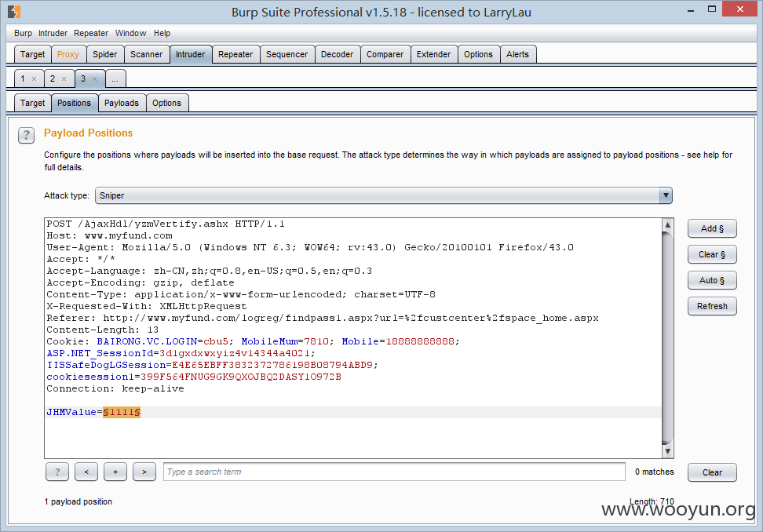This screenshot has height=532, width=763.
Task: Click the JHMValue parameter name
Action: [71, 413]
